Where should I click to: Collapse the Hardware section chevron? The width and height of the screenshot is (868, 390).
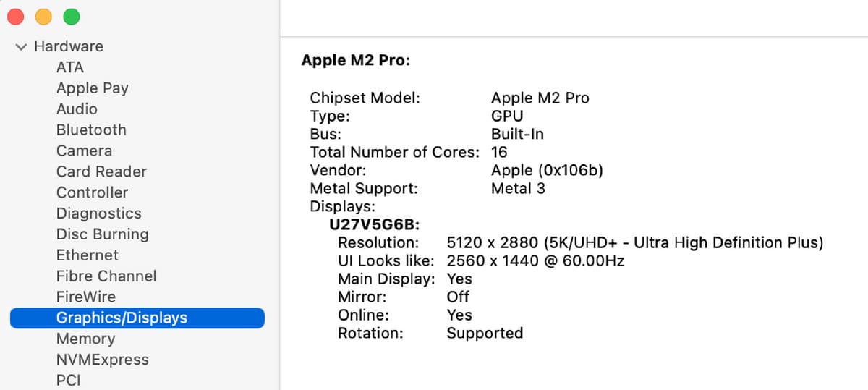pyautogui.click(x=21, y=46)
